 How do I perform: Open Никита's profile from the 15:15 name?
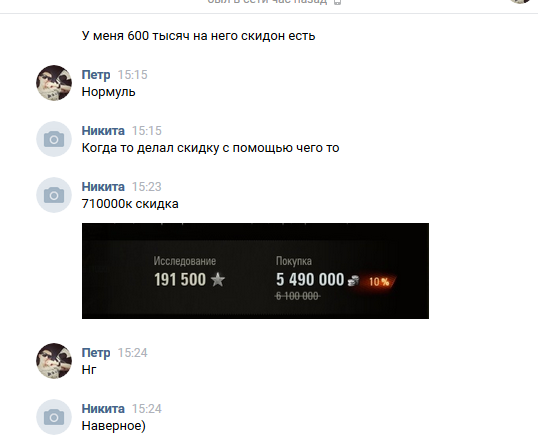[x=103, y=131]
